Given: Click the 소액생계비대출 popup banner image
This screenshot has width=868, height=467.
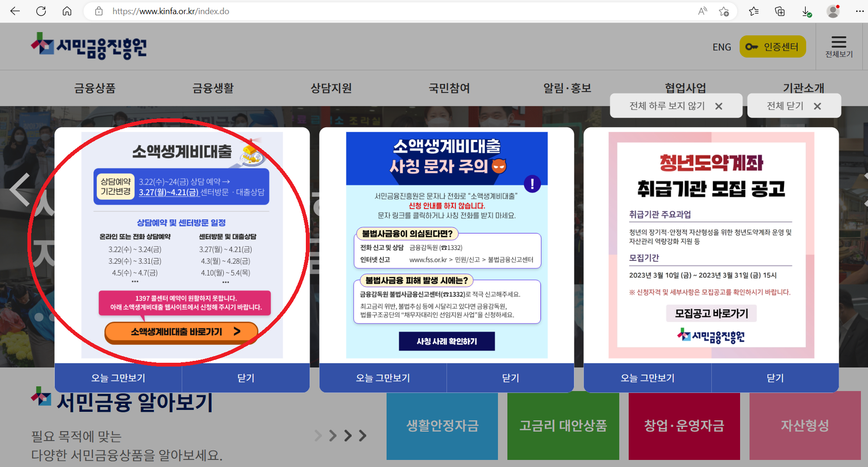Looking at the screenshot, I should pyautogui.click(x=182, y=245).
